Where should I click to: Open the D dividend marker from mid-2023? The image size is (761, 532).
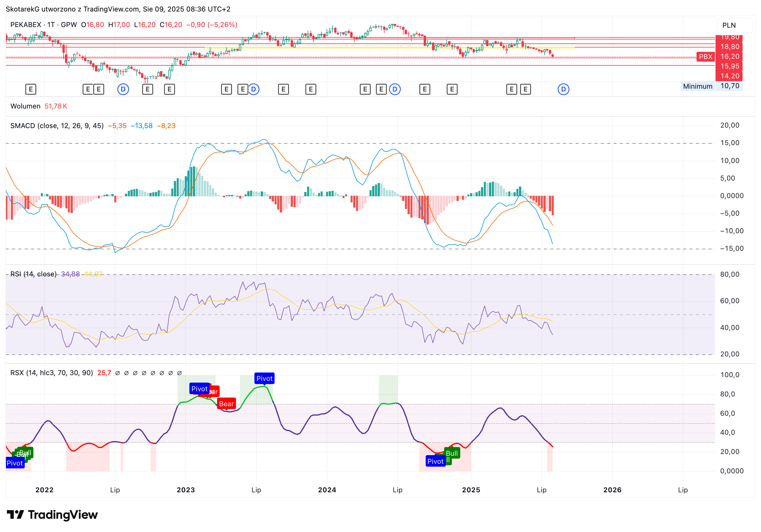pyautogui.click(x=254, y=89)
